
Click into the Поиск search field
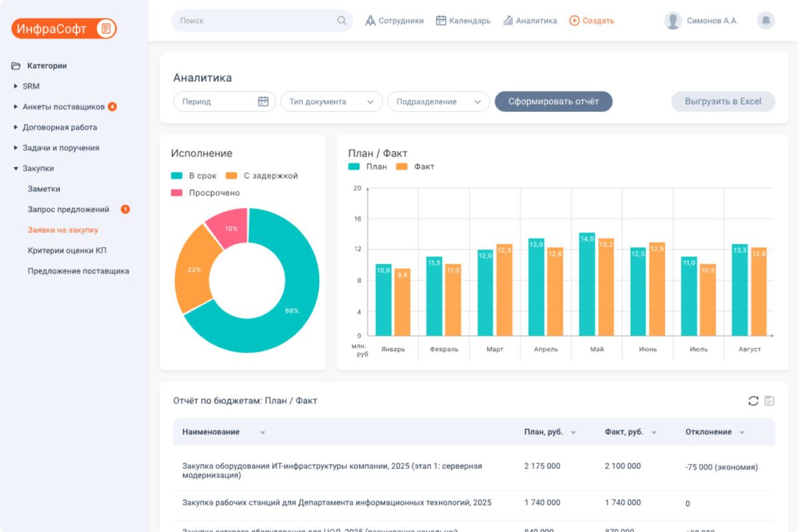click(x=253, y=21)
